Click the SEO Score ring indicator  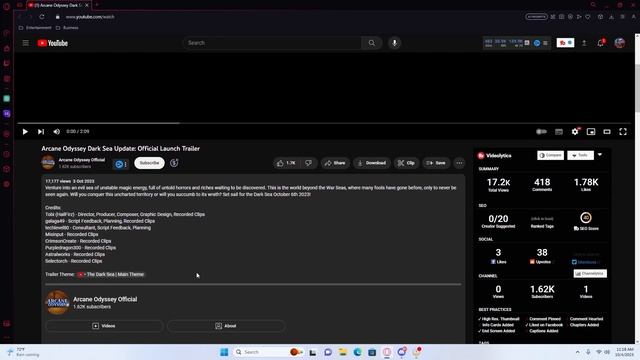[x=586, y=218]
